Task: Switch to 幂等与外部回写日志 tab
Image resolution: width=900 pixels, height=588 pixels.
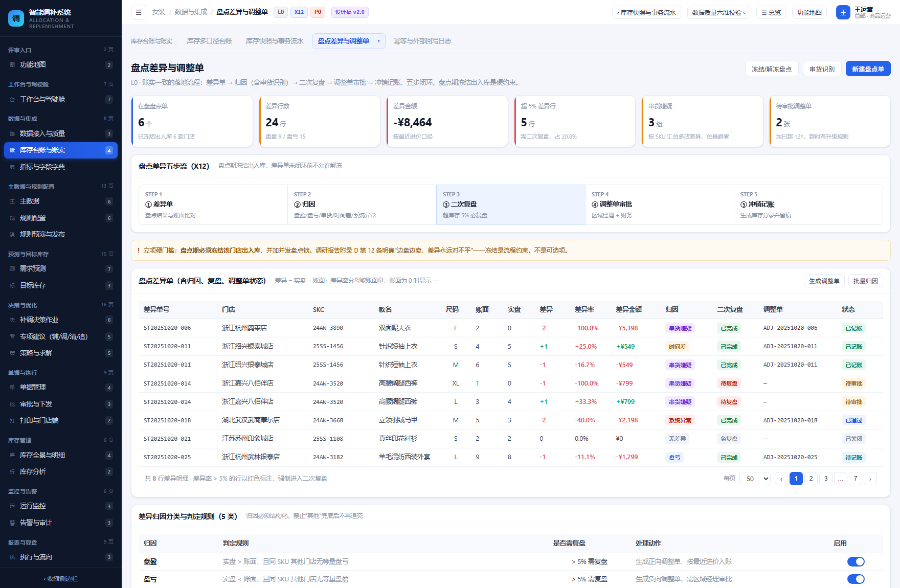Action: [422, 41]
